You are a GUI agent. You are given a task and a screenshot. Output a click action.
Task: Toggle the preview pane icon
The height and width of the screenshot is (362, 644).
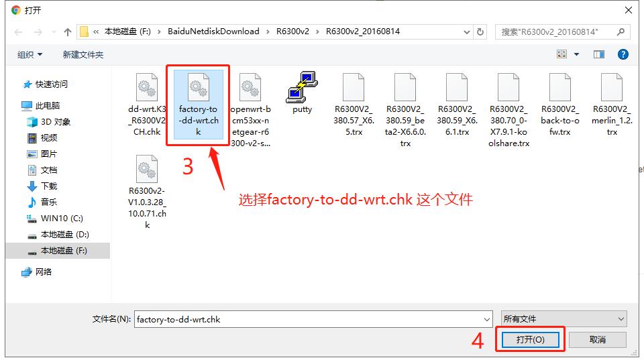599,54
